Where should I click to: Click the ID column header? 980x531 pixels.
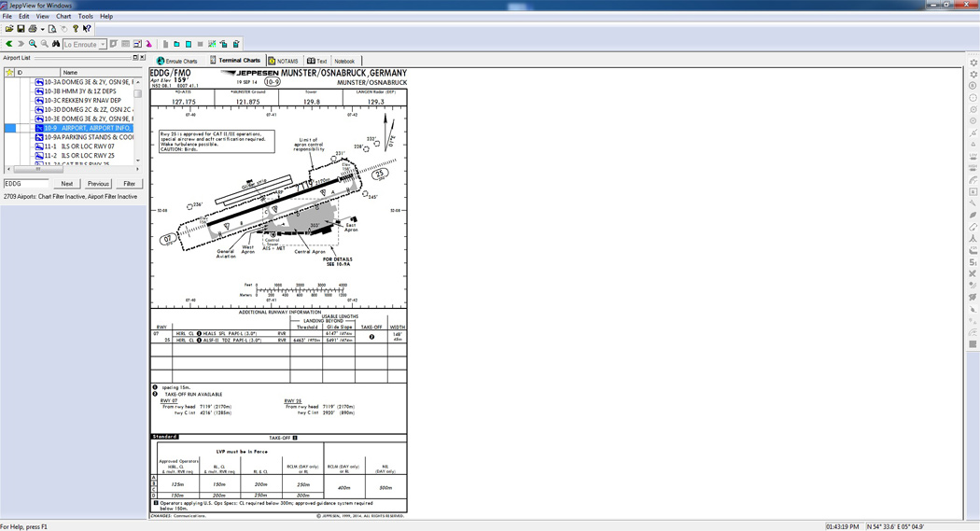point(37,73)
